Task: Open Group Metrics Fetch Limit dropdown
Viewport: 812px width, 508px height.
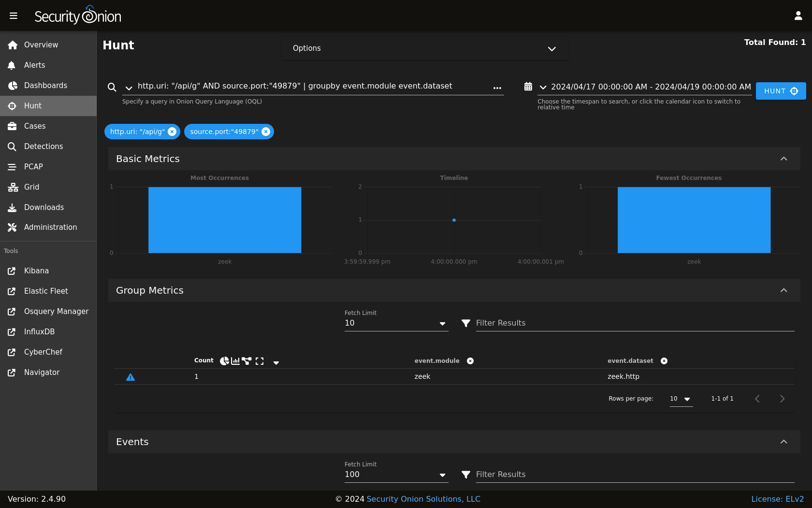Action: click(x=396, y=323)
